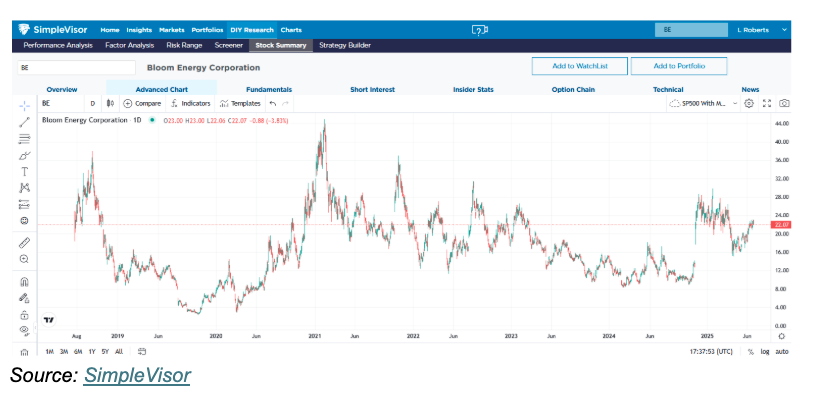815x420 pixels.
Task: Hide all drawings with eye icon
Action: point(24,330)
